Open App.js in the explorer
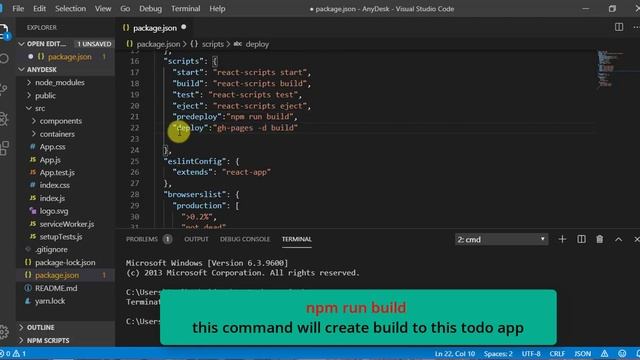This screenshot has width=640, height=360. [x=50, y=160]
